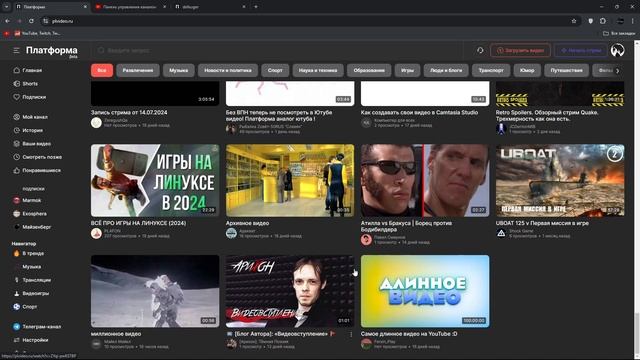Open Атилла vs Бракуса video thumbnail
The height and width of the screenshot is (360, 640).
[425, 180]
